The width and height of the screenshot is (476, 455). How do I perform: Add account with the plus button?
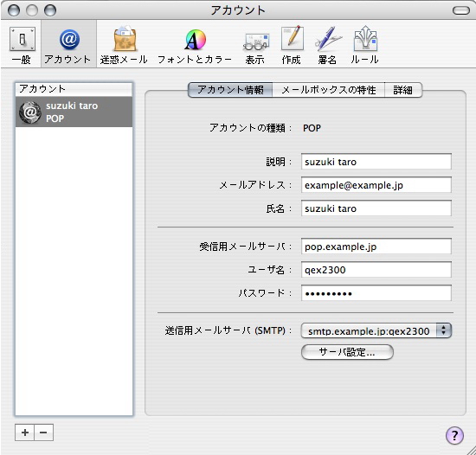coord(24,433)
